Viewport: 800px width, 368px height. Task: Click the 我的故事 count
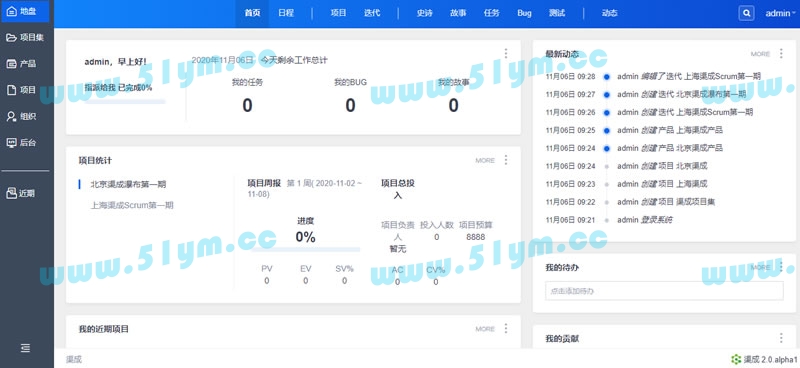[x=454, y=106]
